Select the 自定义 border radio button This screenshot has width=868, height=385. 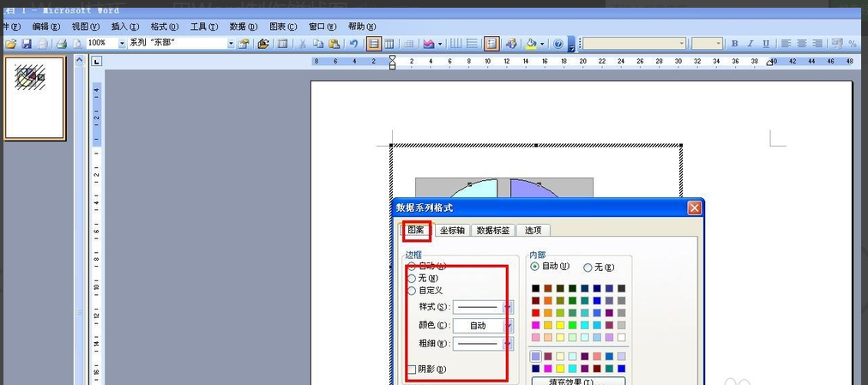coord(412,291)
